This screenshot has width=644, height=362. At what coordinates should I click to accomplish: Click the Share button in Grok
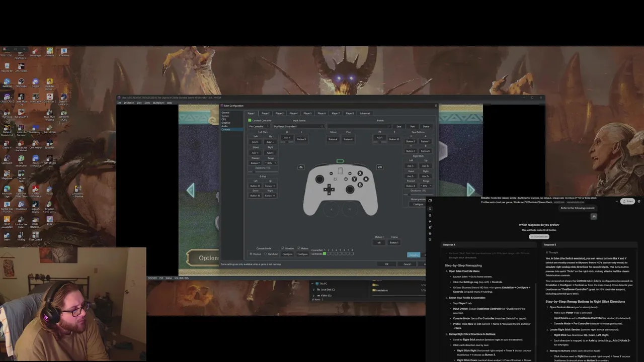pyautogui.click(x=627, y=201)
